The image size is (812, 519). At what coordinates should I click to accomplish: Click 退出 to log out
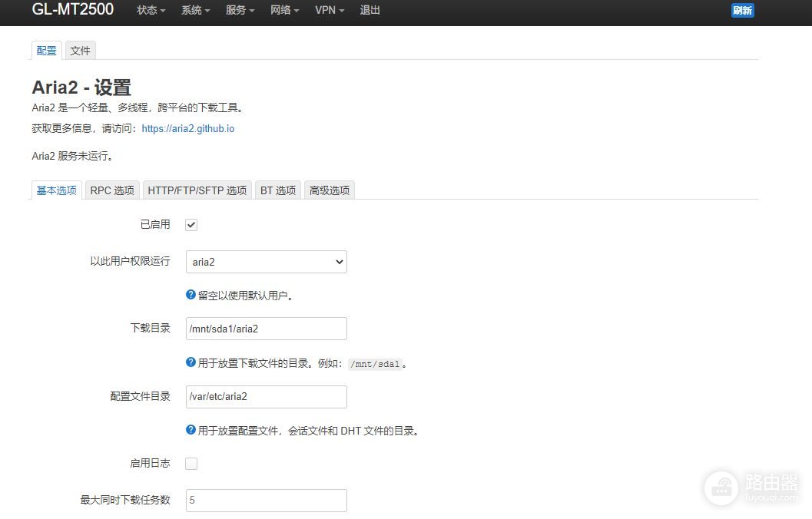pos(370,10)
